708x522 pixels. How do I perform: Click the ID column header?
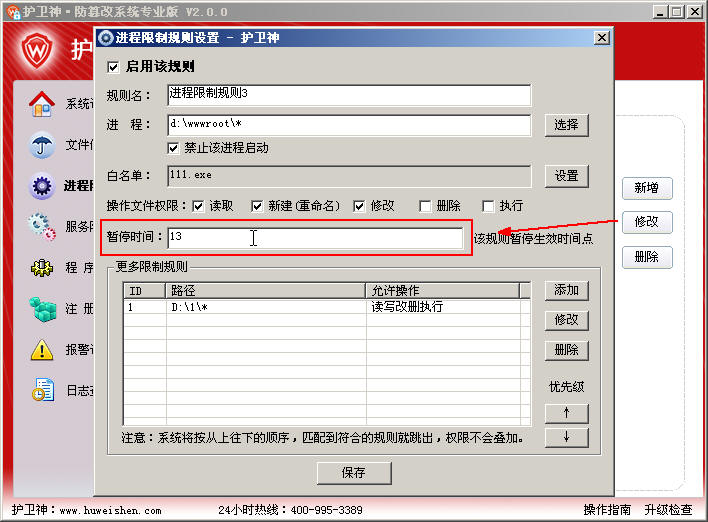point(144,291)
